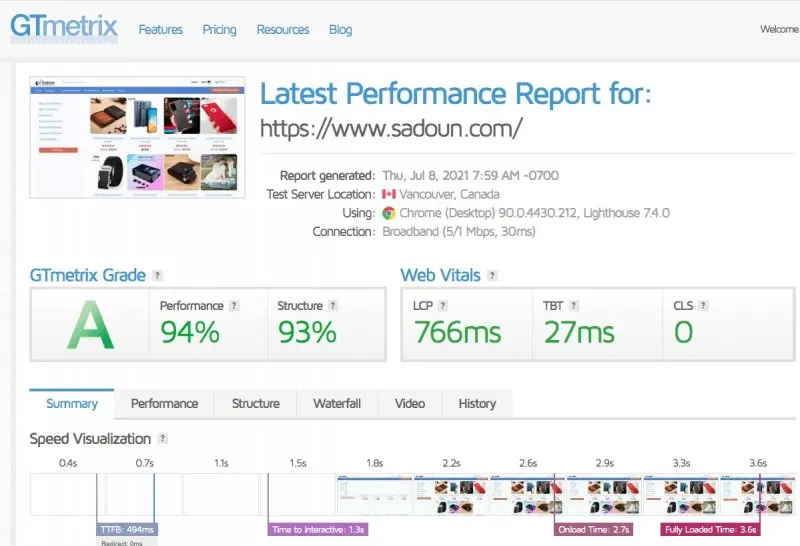Click the Welcome text in header
The height and width of the screenshot is (546, 800).
coord(780,30)
